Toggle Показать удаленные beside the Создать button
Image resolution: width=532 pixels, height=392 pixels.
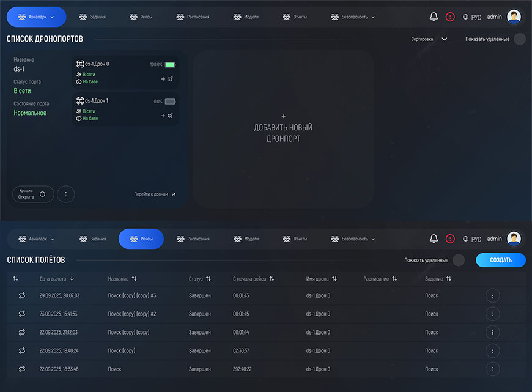coord(458,261)
